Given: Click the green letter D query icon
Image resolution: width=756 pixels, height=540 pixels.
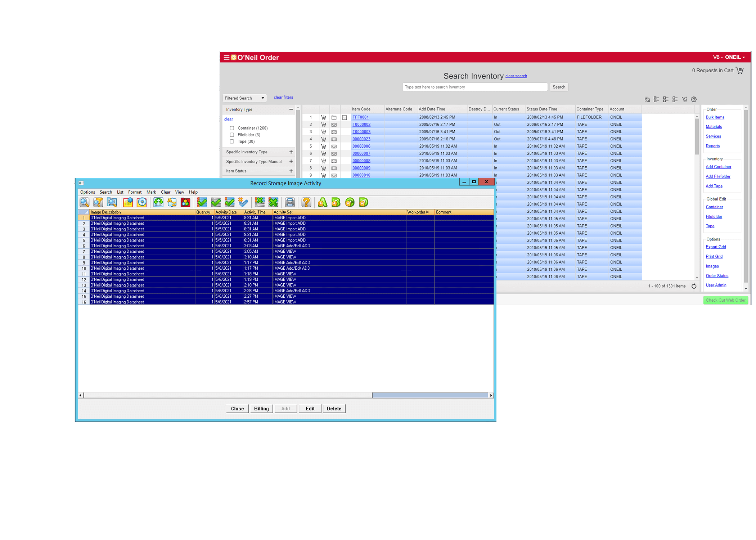Looking at the screenshot, I should click(x=364, y=202).
